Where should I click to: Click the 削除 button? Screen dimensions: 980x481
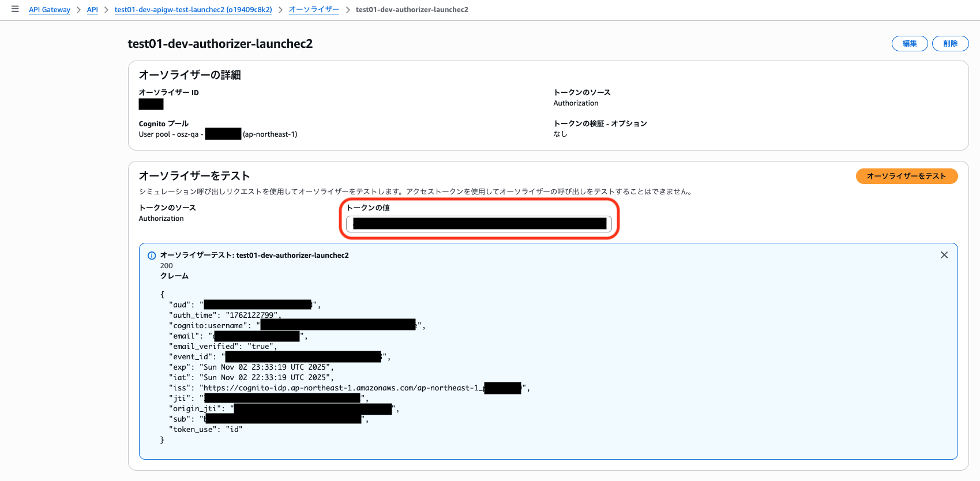tap(950, 43)
